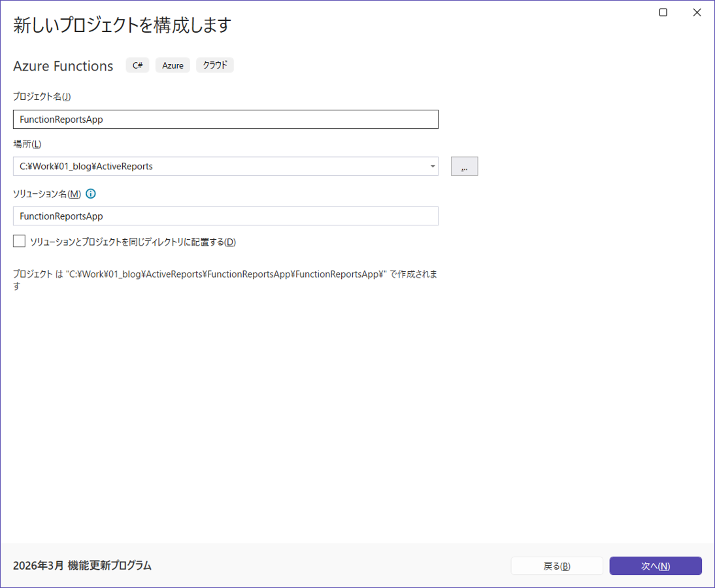
Task: Click the Azure tag
Action: click(173, 65)
